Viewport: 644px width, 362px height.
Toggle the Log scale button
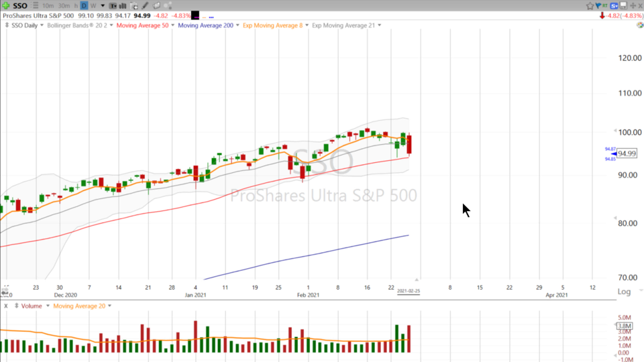pyautogui.click(x=624, y=292)
